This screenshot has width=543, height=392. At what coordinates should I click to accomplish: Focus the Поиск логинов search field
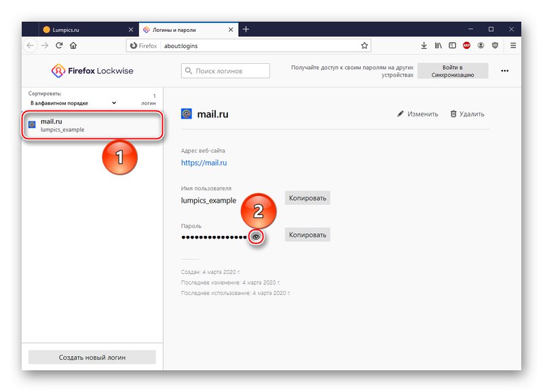point(225,71)
